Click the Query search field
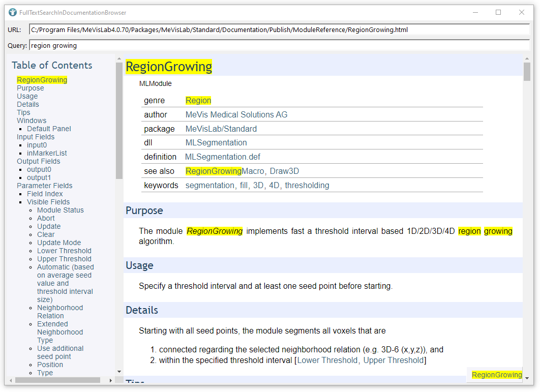Viewport: 540px width, 392px height. click(279, 45)
